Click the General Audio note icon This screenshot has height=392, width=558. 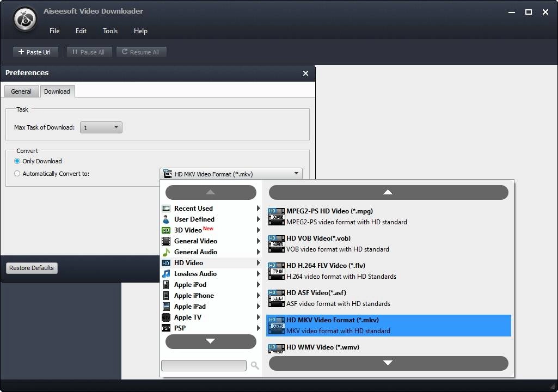pos(166,252)
